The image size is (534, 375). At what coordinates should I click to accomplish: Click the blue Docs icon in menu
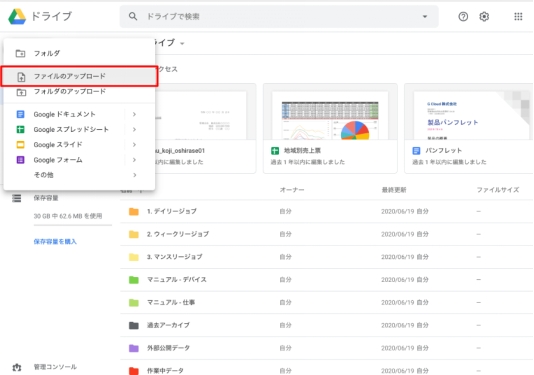pyautogui.click(x=20, y=114)
